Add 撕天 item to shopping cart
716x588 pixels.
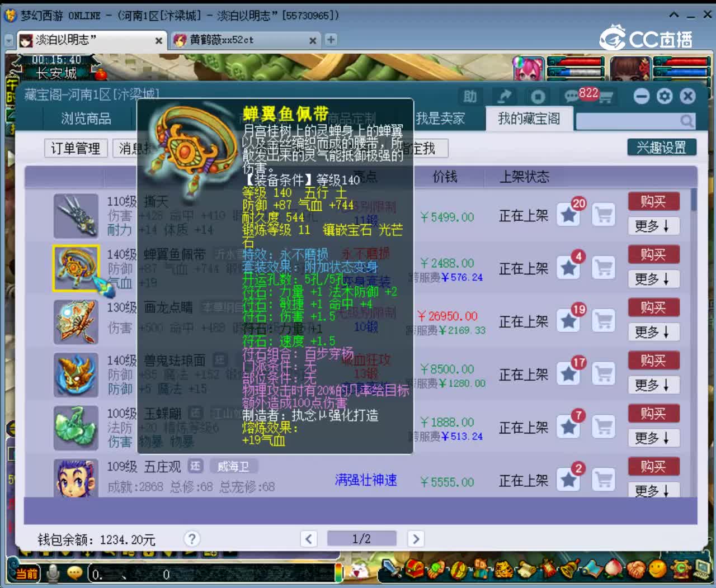point(604,215)
